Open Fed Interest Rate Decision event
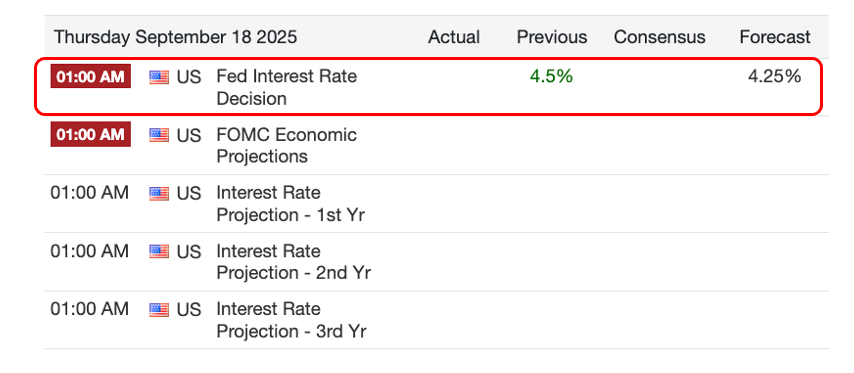This screenshot has height=373, width=854. (x=286, y=87)
